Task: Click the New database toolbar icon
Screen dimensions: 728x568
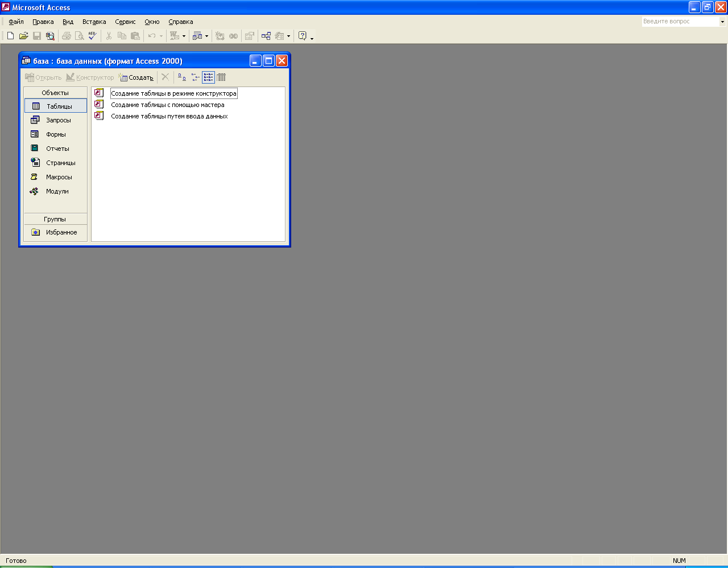Action: coord(10,36)
